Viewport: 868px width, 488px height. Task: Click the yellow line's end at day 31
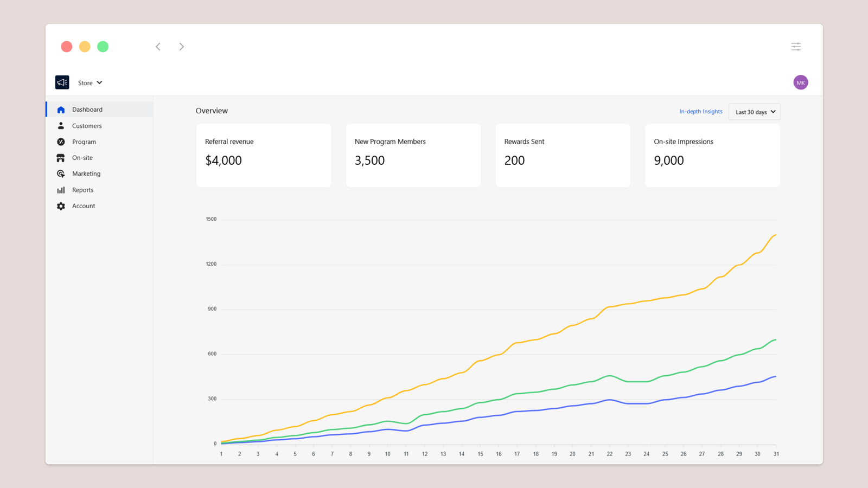[775, 235]
